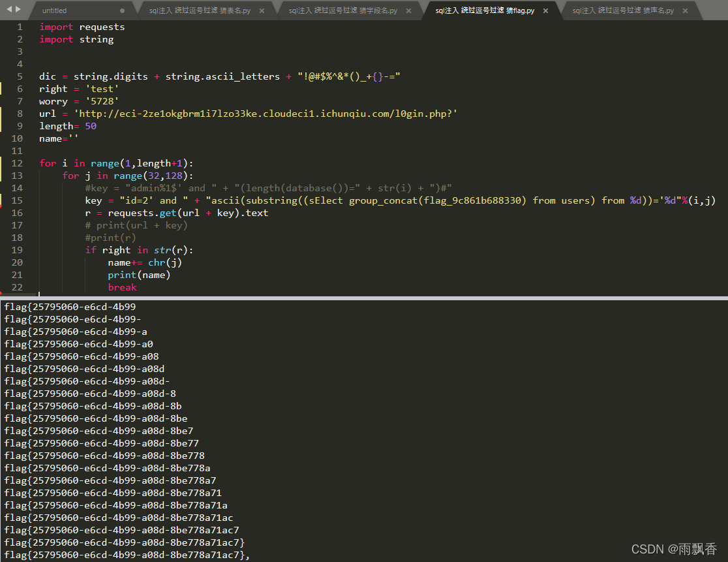Screen dimensions: 728x562
Task: Go to the previous tab using left arrow
Action: tap(9, 9)
